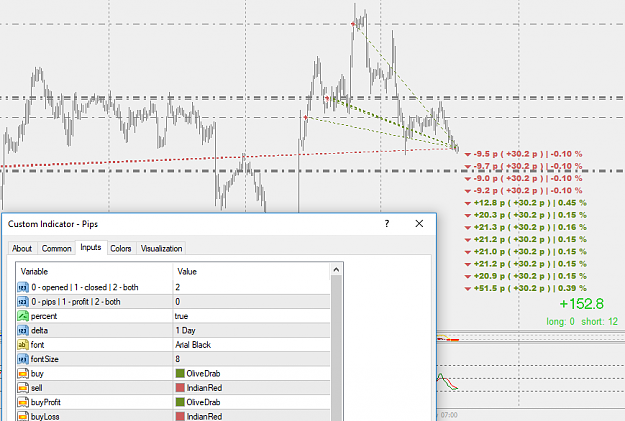Close the Custom Indicator - Pips dialog
Screen dimensions: 625x421
pyautogui.click(x=419, y=224)
